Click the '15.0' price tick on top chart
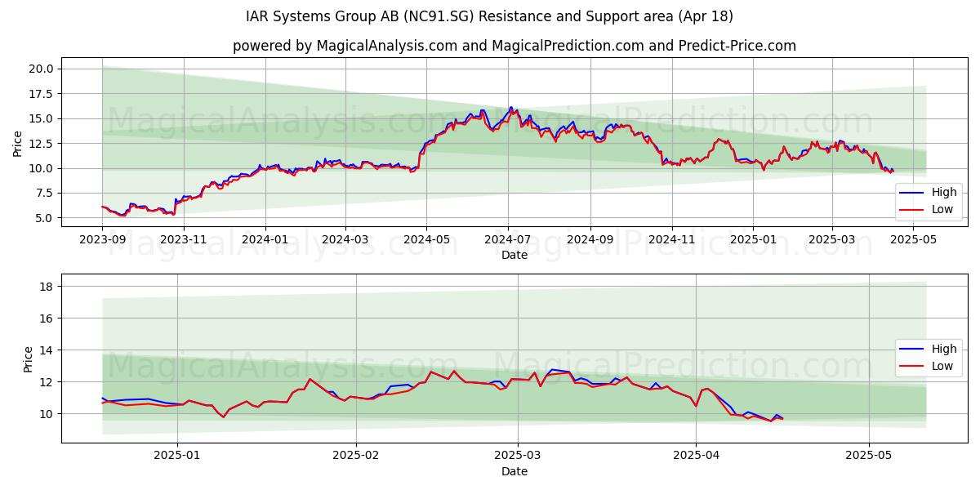Image resolution: width=980 pixels, height=490 pixels. pos(42,118)
